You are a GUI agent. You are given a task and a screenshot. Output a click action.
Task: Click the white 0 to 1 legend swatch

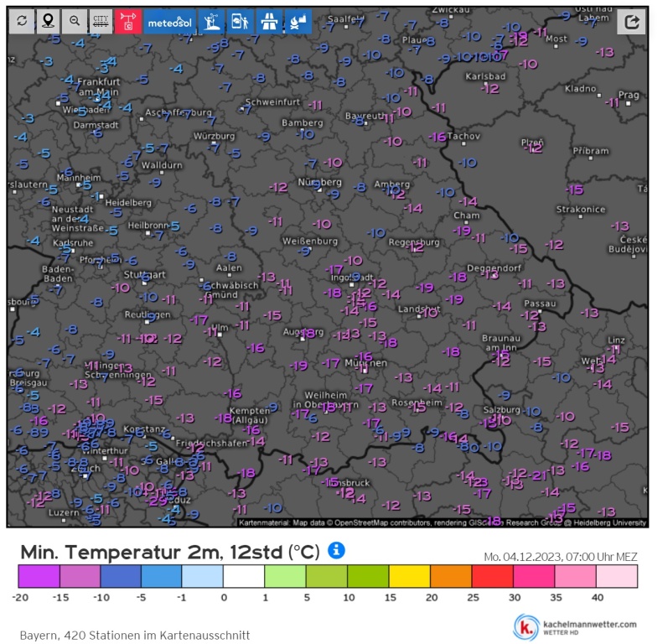pos(244,575)
